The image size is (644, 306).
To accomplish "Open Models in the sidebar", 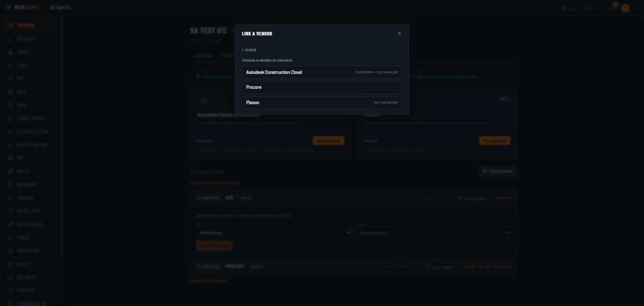I will point(30,52).
